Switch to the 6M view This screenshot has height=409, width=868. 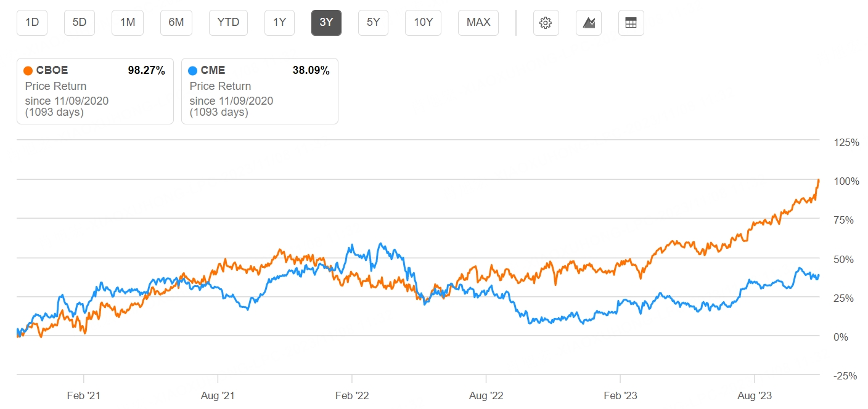tap(176, 22)
